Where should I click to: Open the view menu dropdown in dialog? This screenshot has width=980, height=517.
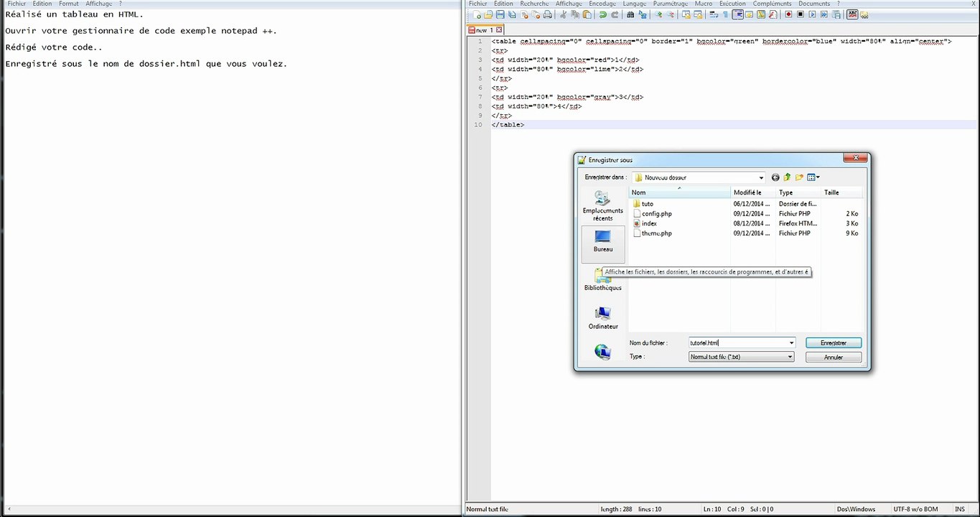pyautogui.click(x=813, y=177)
